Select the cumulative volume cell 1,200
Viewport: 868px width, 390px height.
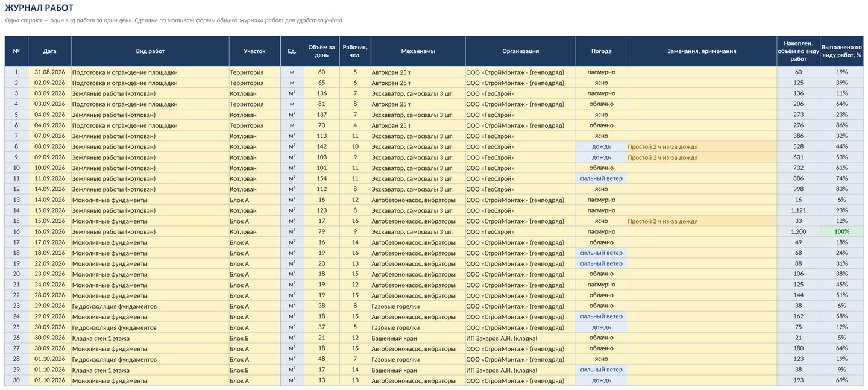point(798,231)
